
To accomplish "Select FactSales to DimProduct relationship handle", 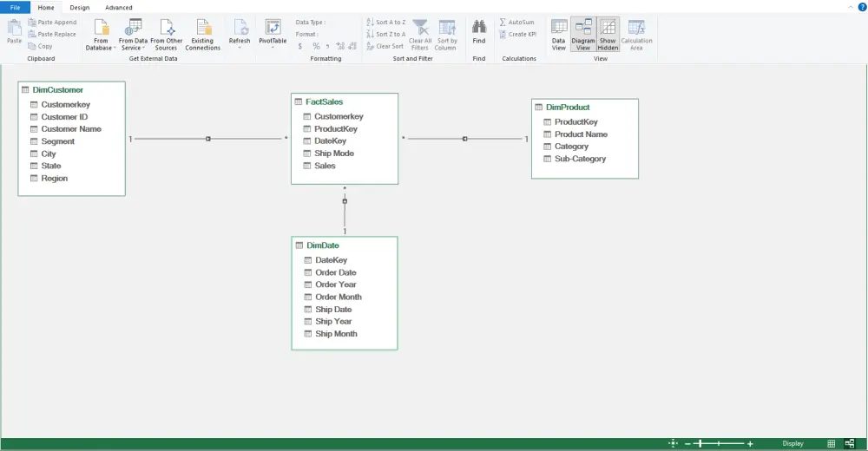I will click(465, 139).
